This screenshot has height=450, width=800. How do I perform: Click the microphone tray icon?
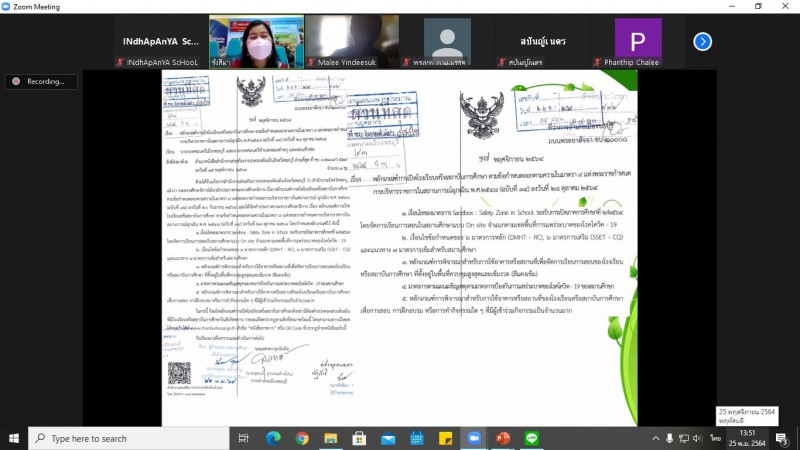(x=669, y=438)
